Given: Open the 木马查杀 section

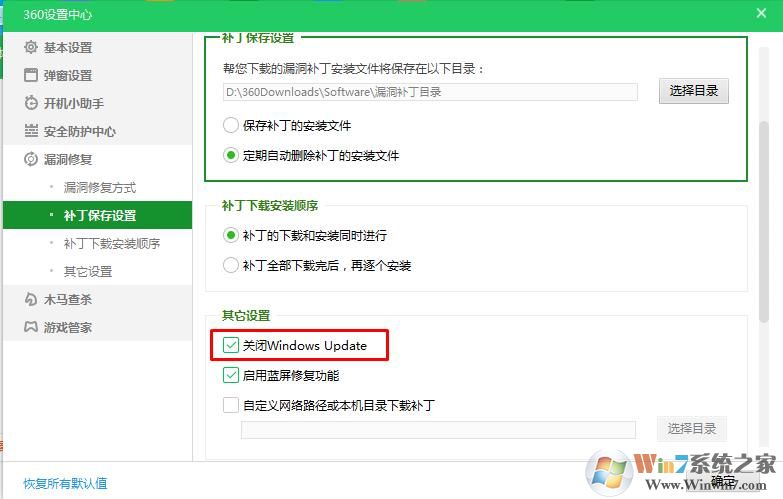Looking at the screenshot, I should pos(97,299).
